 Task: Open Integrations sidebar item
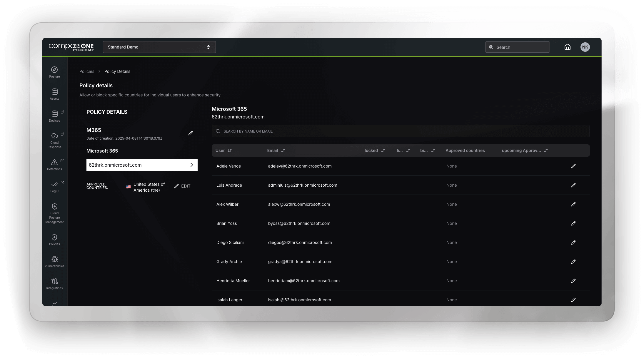pyautogui.click(x=54, y=284)
